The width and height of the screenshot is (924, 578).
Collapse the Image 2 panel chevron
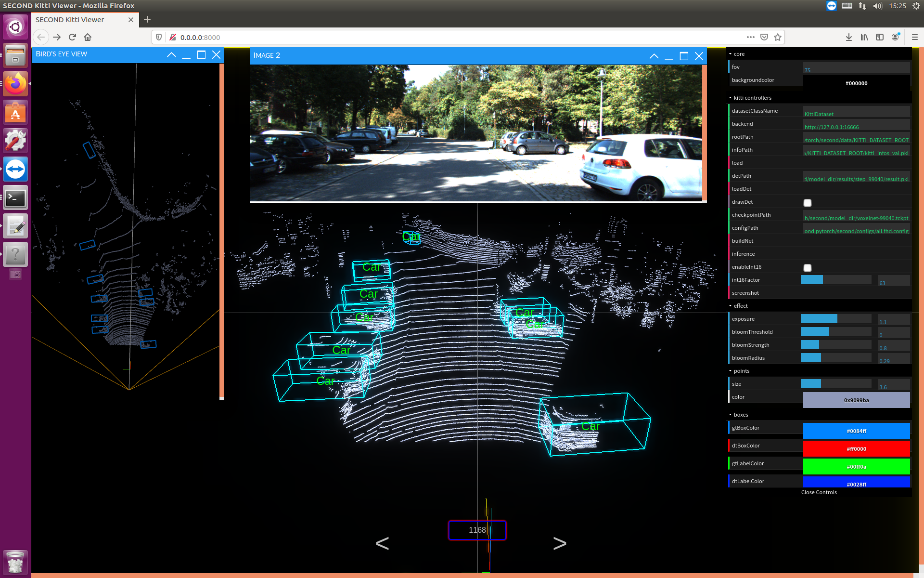pyautogui.click(x=654, y=56)
